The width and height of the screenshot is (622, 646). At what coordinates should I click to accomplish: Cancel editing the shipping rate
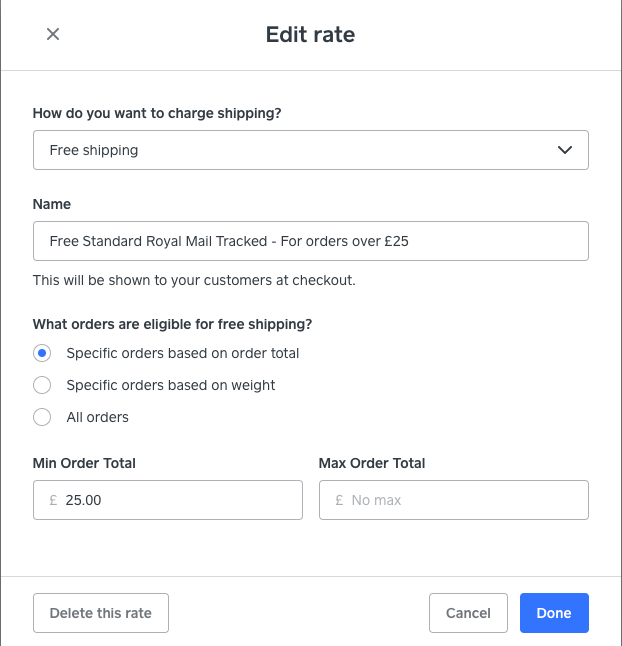pos(468,613)
